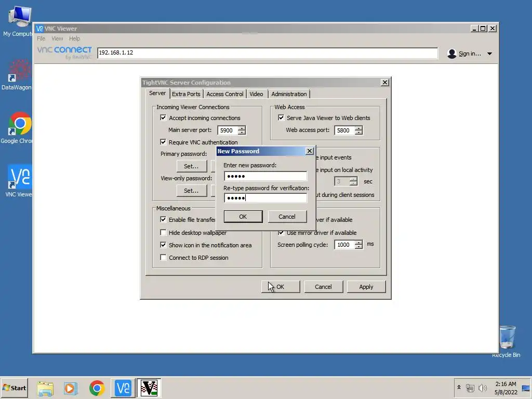Expand the Sign in dropdown arrow
The height and width of the screenshot is (399, 532).
pyautogui.click(x=489, y=54)
